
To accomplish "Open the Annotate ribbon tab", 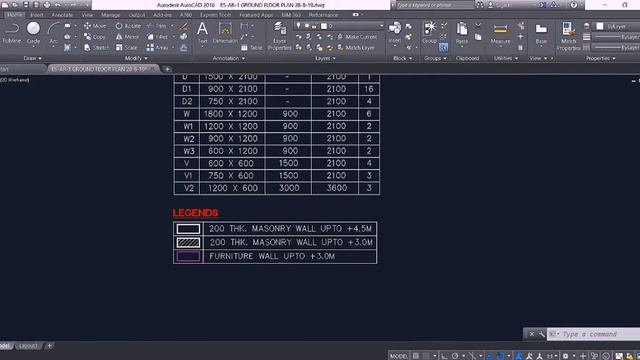I will click(x=62, y=15).
